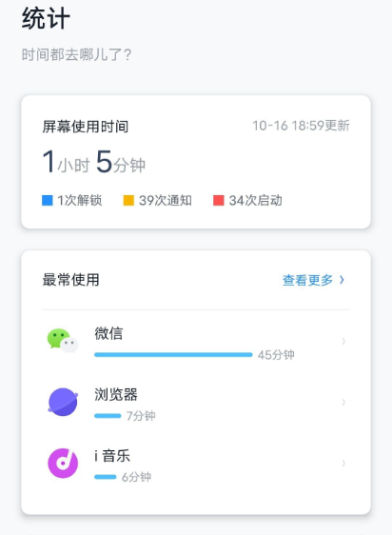The width and height of the screenshot is (392, 535).
Task: Expand WeChat usage details chevron
Action: (x=343, y=341)
